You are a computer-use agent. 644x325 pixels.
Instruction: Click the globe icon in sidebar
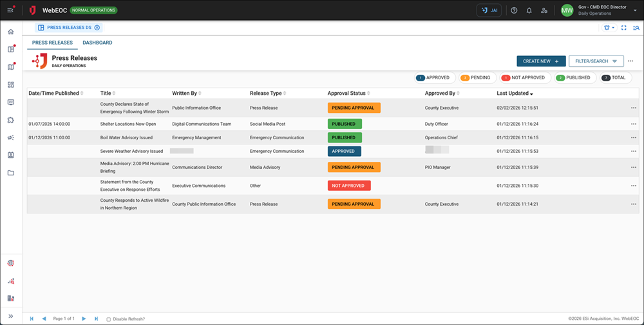[11, 263]
